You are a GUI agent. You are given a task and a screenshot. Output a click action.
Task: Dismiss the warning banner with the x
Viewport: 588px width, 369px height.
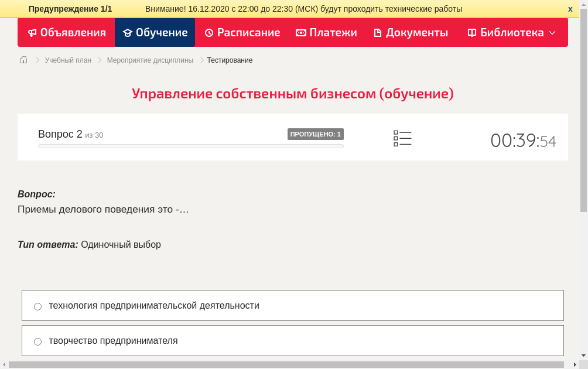click(570, 9)
